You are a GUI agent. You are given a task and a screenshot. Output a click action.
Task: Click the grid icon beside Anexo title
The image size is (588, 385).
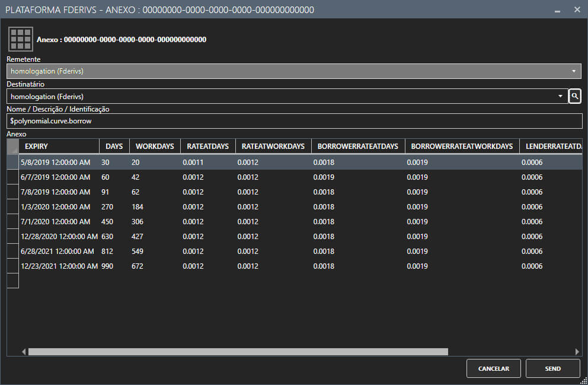pos(21,39)
